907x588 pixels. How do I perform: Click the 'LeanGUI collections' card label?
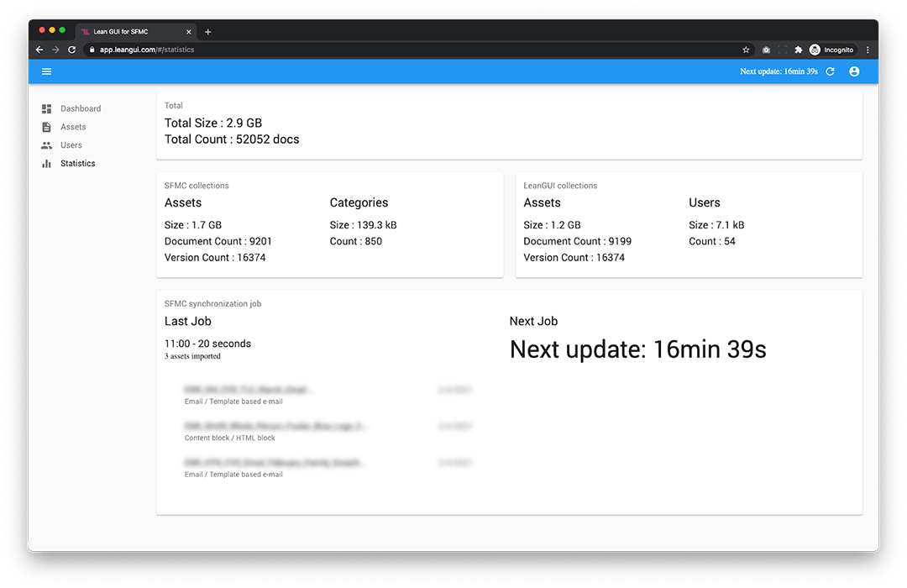tap(560, 186)
